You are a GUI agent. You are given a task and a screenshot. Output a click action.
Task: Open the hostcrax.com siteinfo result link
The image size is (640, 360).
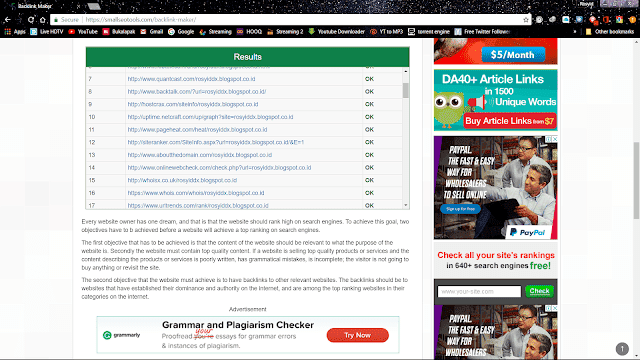(193, 104)
